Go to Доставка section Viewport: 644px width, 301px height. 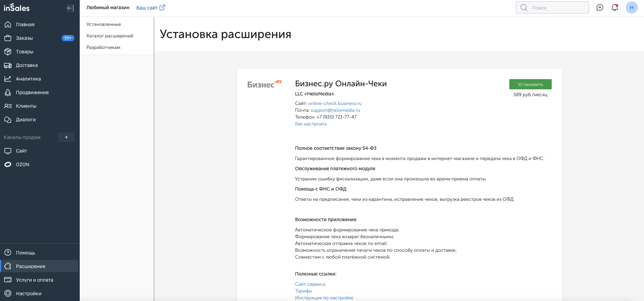(x=39, y=65)
